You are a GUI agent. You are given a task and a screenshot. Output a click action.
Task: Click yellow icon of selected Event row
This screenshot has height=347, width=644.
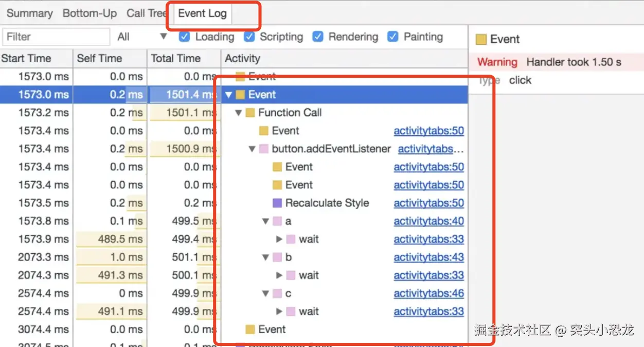(240, 95)
